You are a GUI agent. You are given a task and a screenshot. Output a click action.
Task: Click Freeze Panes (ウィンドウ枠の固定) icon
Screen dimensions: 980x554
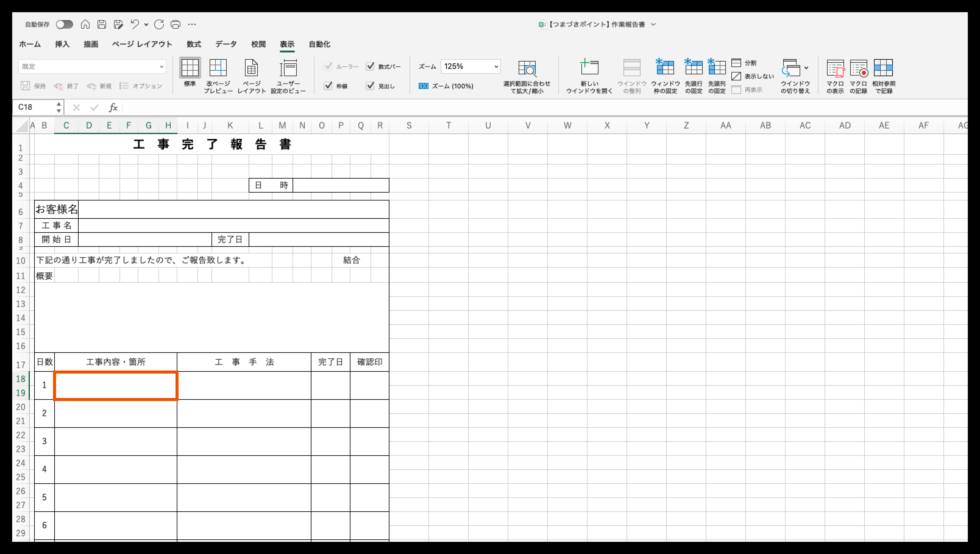click(x=665, y=68)
